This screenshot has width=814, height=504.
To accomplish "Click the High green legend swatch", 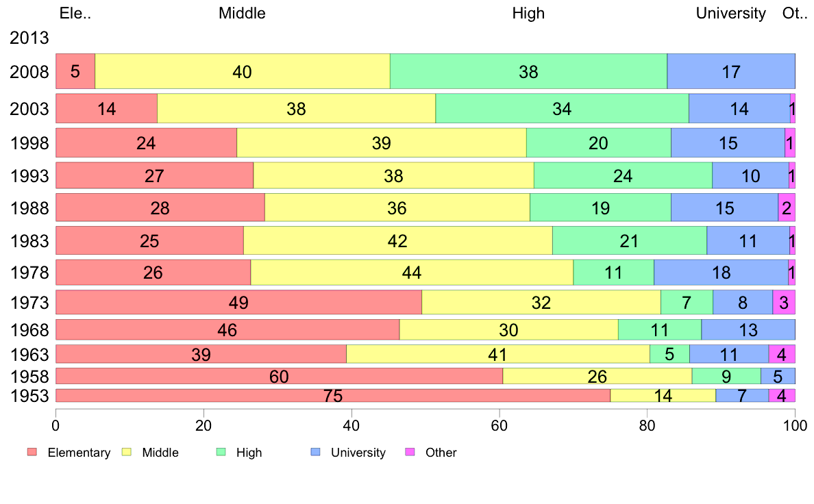I will [221, 452].
